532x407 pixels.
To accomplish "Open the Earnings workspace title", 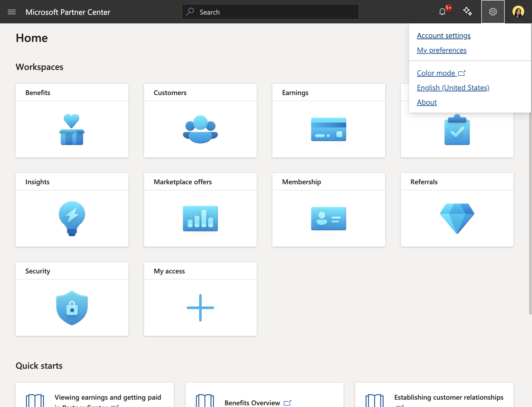I will tap(295, 93).
